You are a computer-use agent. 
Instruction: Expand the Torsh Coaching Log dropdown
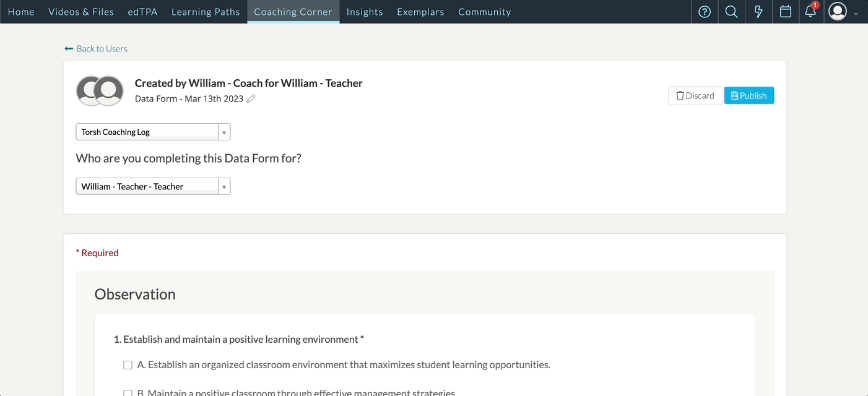[224, 132]
